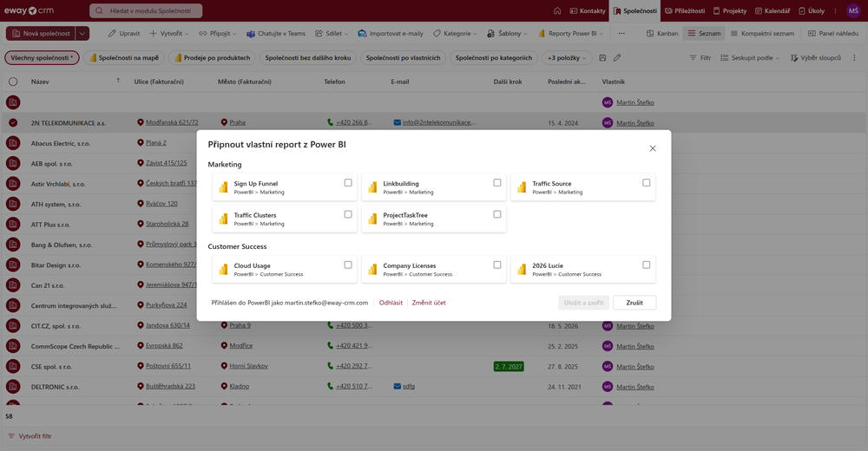Click the Filtr button
The width and height of the screenshot is (868, 451).
point(700,57)
